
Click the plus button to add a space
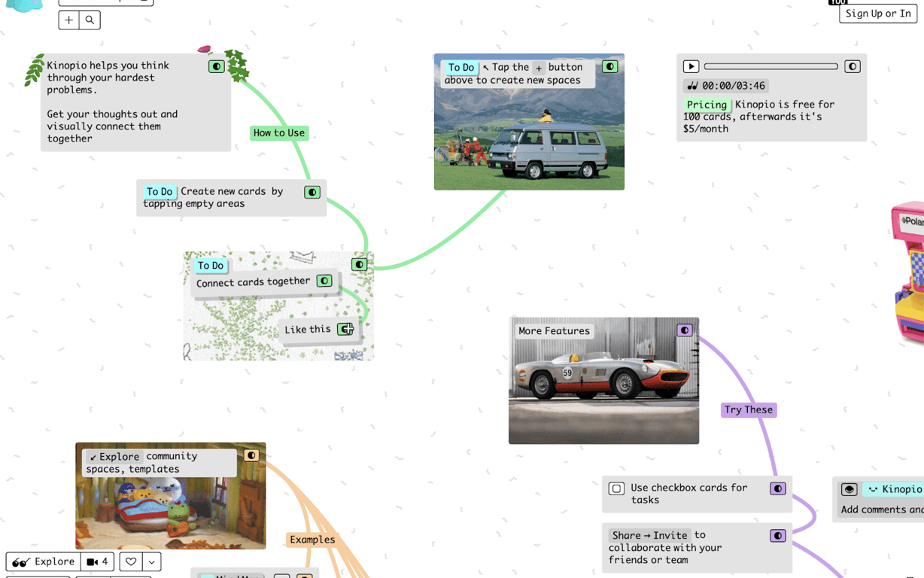tap(69, 20)
